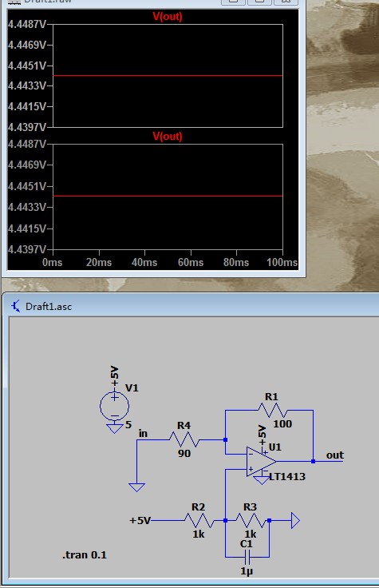Image resolution: width=379 pixels, height=588 pixels.
Task: Click the 'out' net label
Action: tap(335, 455)
